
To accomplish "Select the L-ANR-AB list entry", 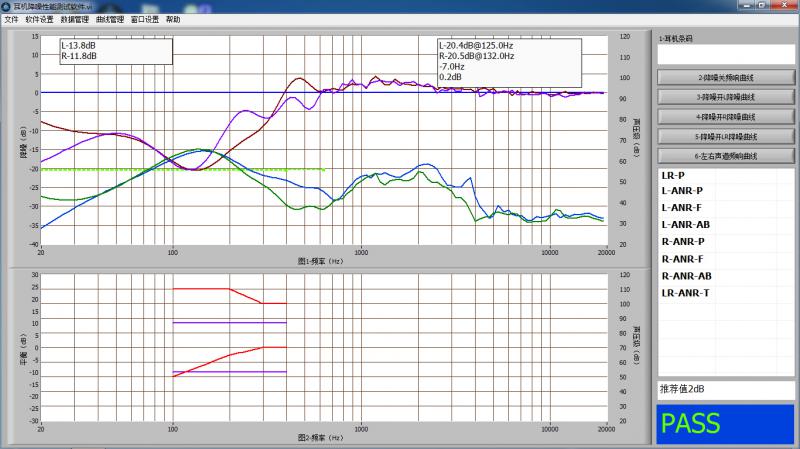I will pos(686,225).
